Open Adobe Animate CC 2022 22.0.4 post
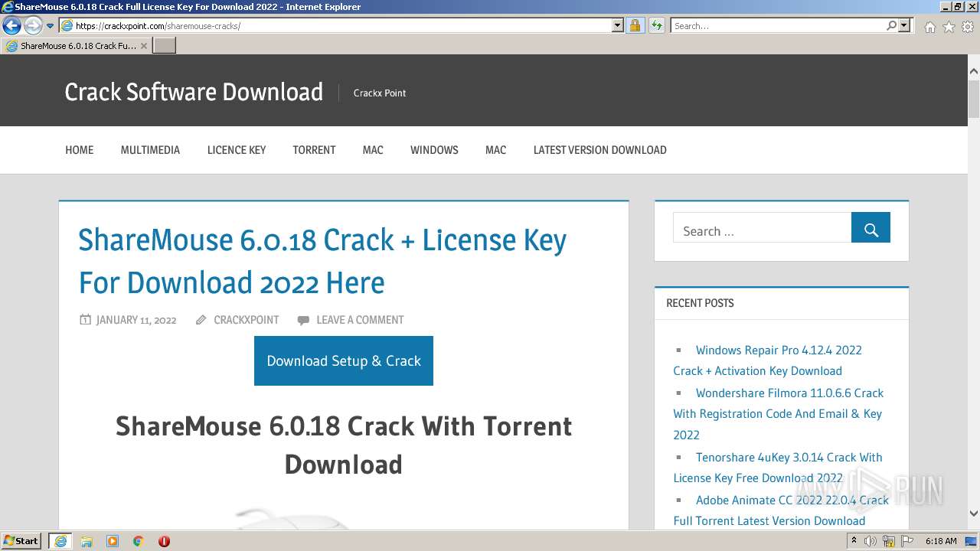The width and height of the screenshot is (980, 551). (781, 510)
